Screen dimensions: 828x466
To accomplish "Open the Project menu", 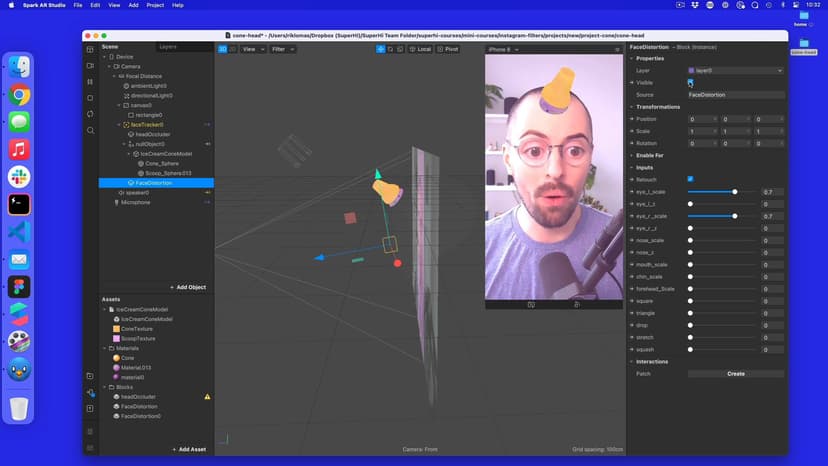I will tap(155, 5).
